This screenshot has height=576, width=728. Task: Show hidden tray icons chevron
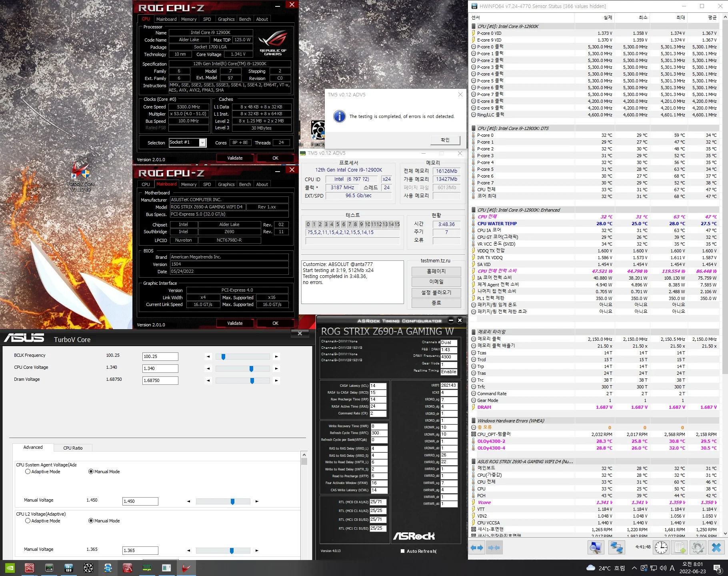pyautogui.click(x=634, y=568)
